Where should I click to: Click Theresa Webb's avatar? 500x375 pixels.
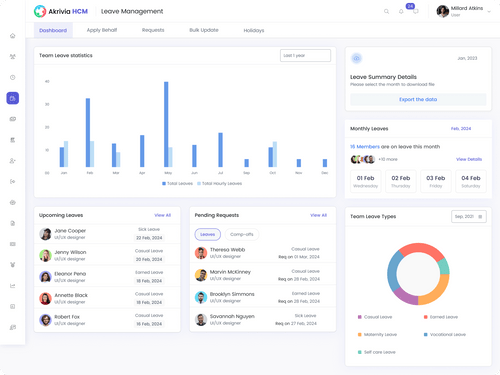point(201,253)
